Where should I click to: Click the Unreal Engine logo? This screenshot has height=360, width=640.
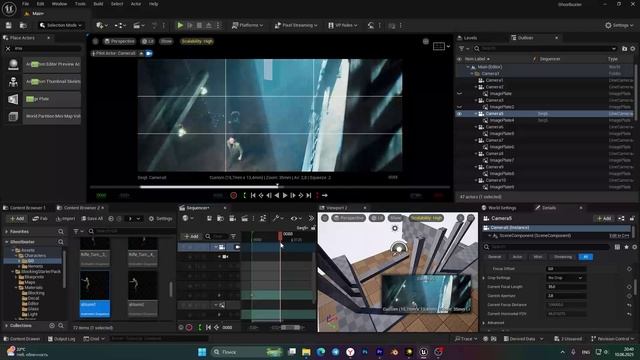coord(9,9)
